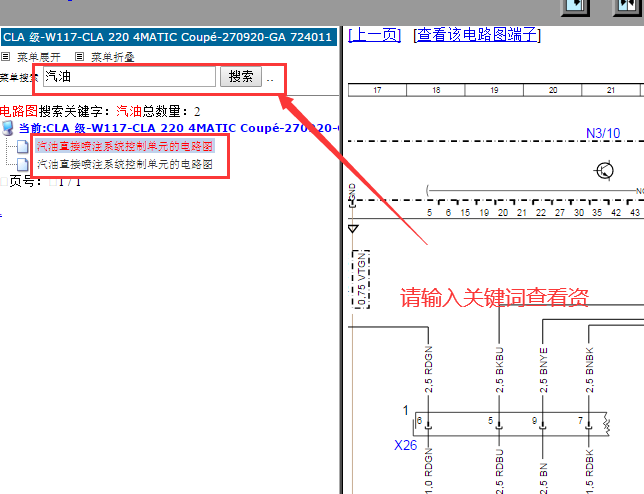Click the 0,75 VTGN wire label
Viewport: 644px width, 494px height.
coord(361,279)
